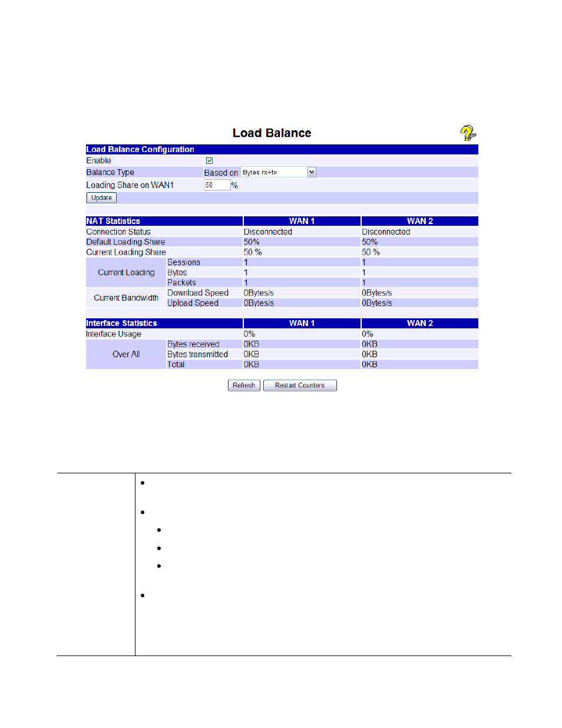Viewport: 562px width, 728px height.
Task: Click WAN 1 'Disconnected' status value
Action: tap(268, 232)
